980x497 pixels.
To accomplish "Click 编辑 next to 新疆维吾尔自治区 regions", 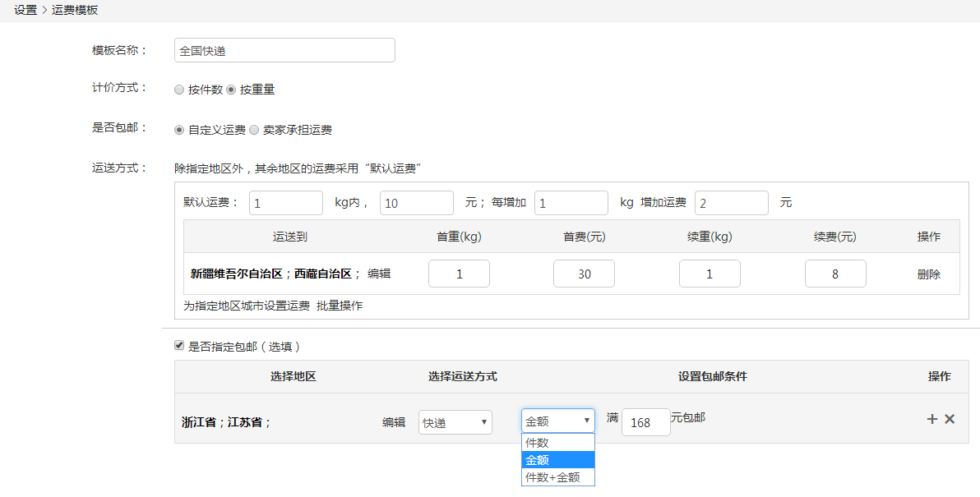I will coord(379,274).
